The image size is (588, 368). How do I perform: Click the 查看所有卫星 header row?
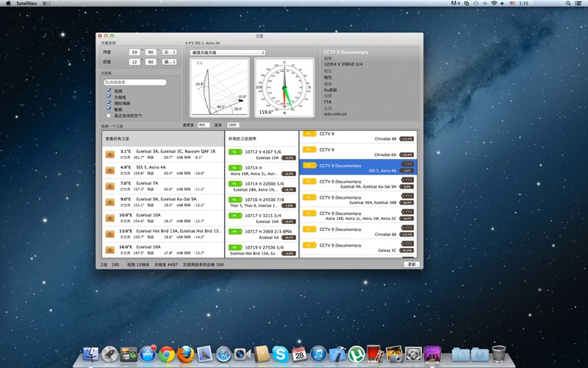163,138
